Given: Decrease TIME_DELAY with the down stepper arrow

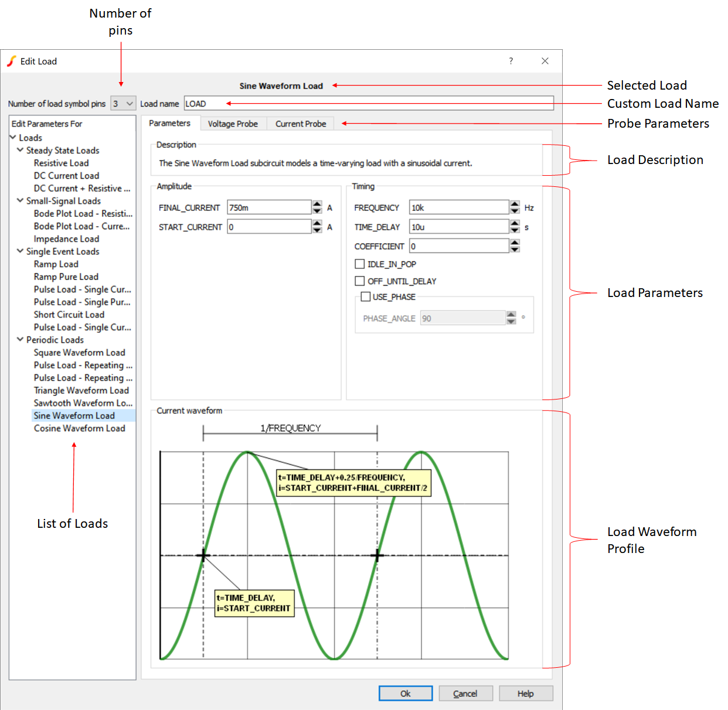Looking at the screenshot, I should tap(515, 230).
